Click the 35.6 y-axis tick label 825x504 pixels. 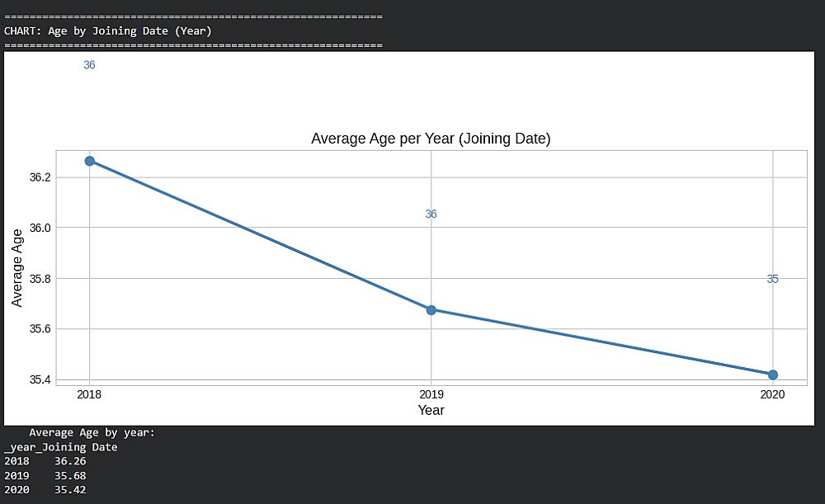[x=40, y=329]
